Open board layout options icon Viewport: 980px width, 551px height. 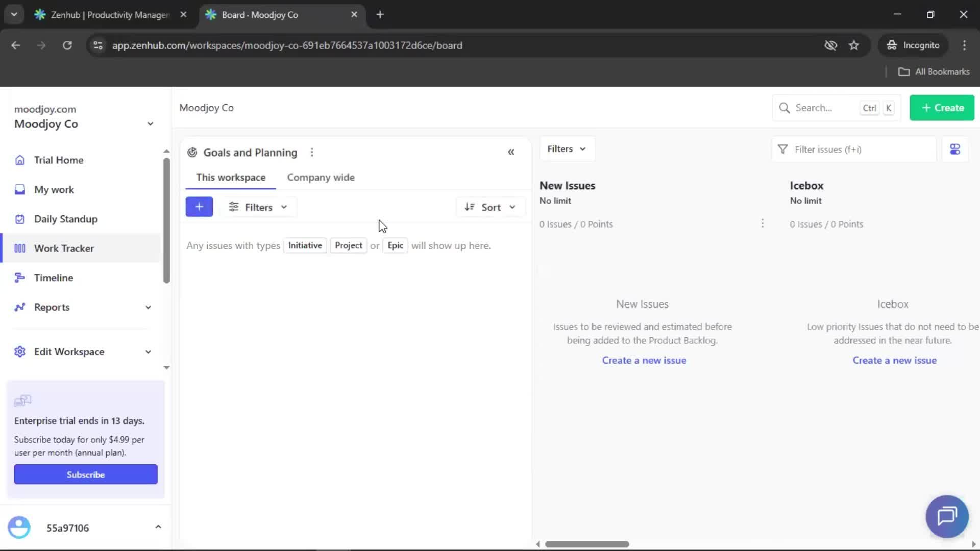pyautogui.click(x=955, y=149)
